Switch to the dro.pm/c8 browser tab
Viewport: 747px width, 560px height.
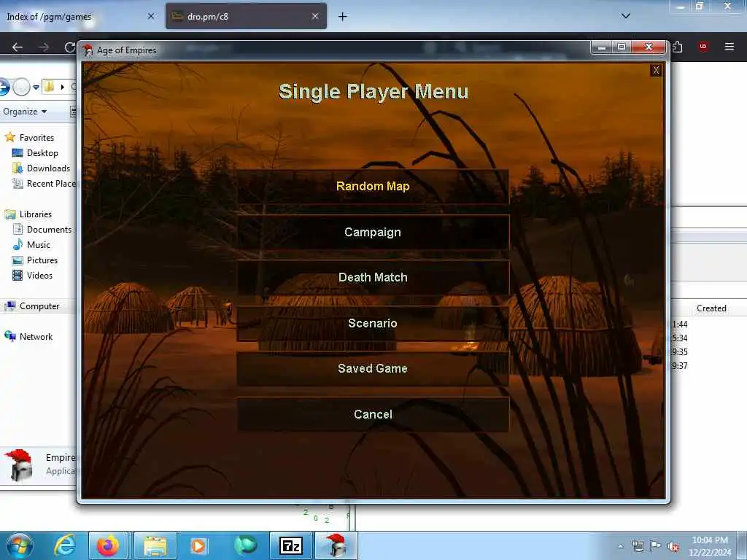coord(246,16)
